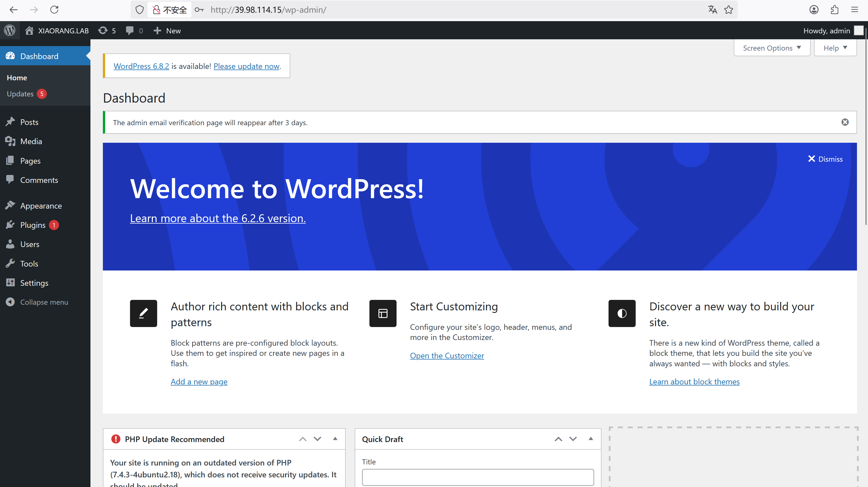Open Pages in the sidebar
This screenshot has height=487, width=868.
tap(45, 161)
